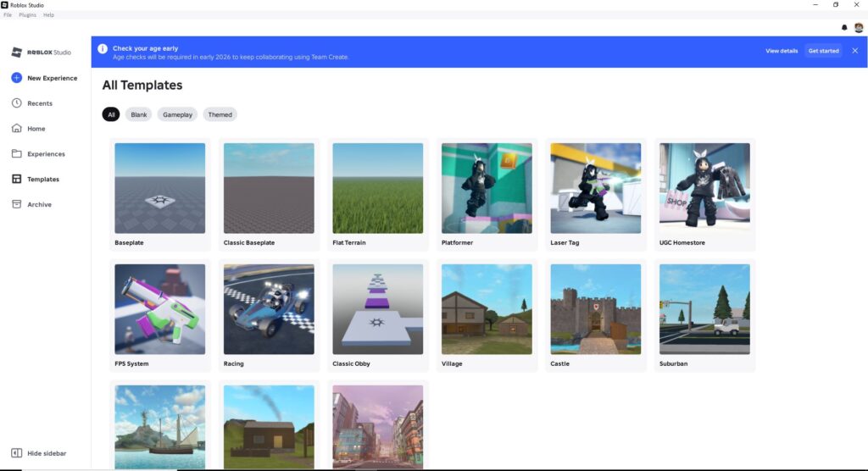Go to Home via the house icon
The image size is (868, 471).
[17, 129]
